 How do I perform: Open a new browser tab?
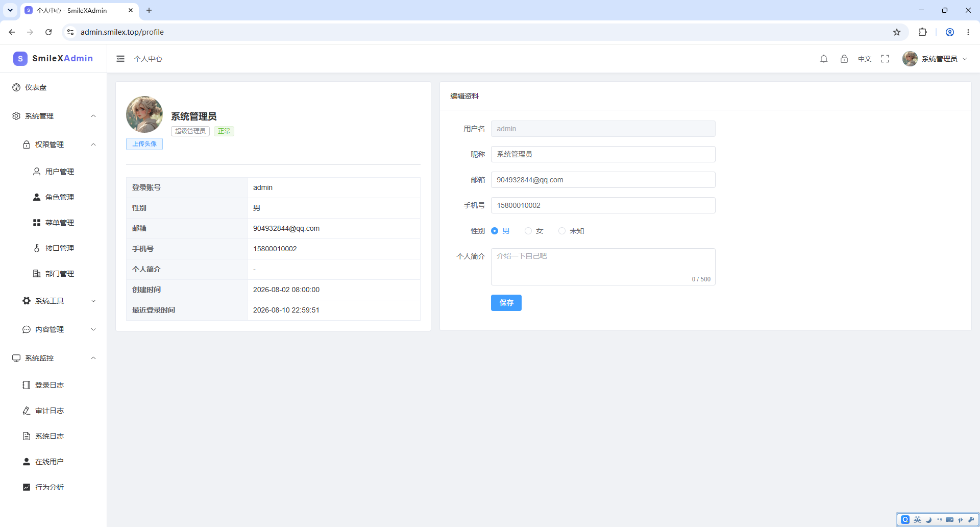pyautogui.click(x=149, y=10)
